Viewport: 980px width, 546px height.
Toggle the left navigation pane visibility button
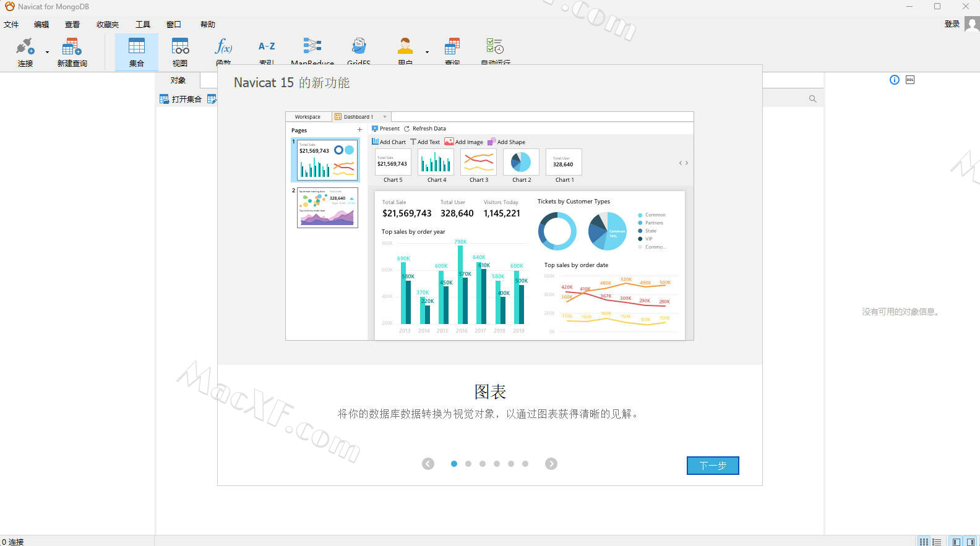956,542
